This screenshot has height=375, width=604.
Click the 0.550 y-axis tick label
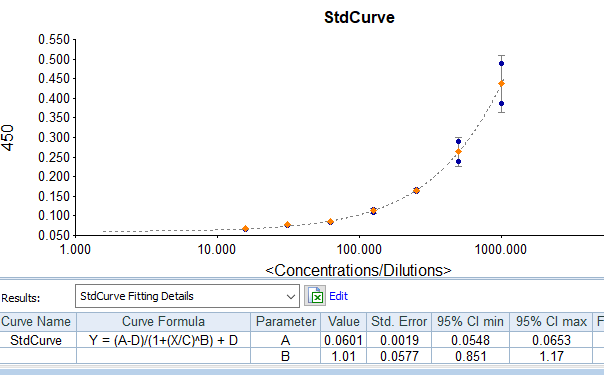54,40
